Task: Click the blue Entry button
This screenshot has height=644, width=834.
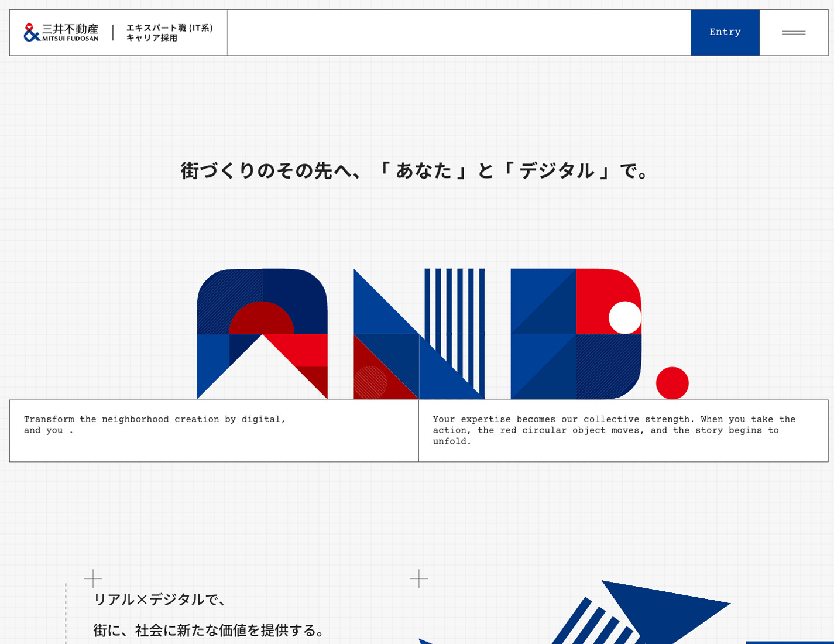Action: [725, 32]
